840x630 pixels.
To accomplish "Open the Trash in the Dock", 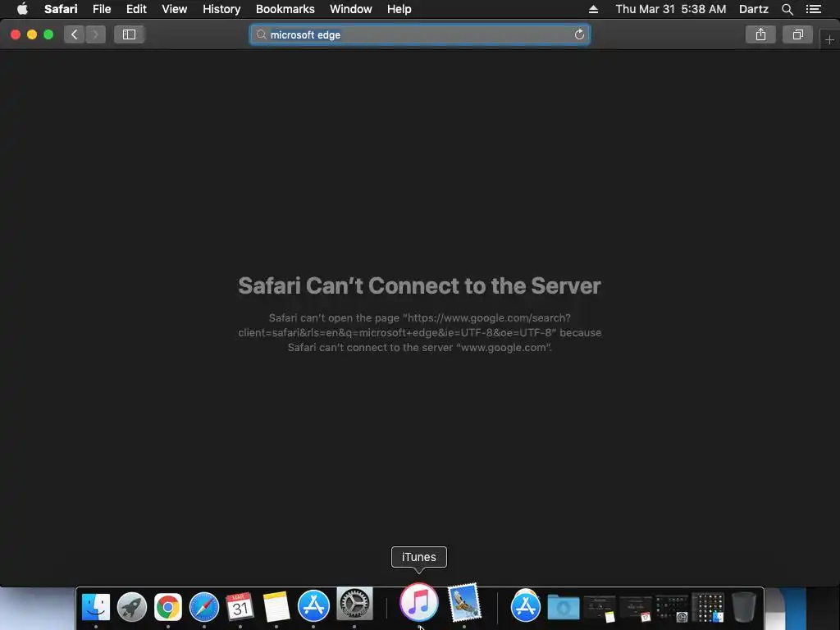I will coord(743,607).
